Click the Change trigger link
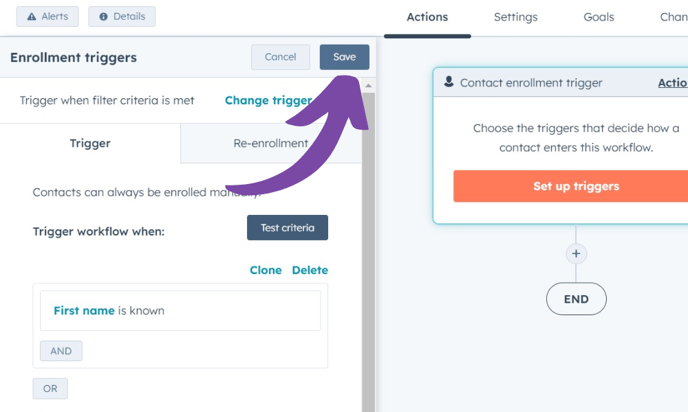The image size is (688, 412). point(268,100)
